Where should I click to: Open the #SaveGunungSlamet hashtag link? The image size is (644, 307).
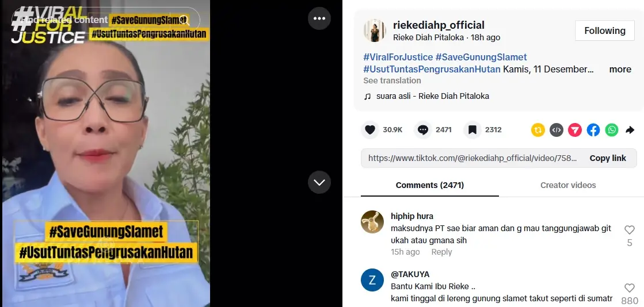coord(481,57)
